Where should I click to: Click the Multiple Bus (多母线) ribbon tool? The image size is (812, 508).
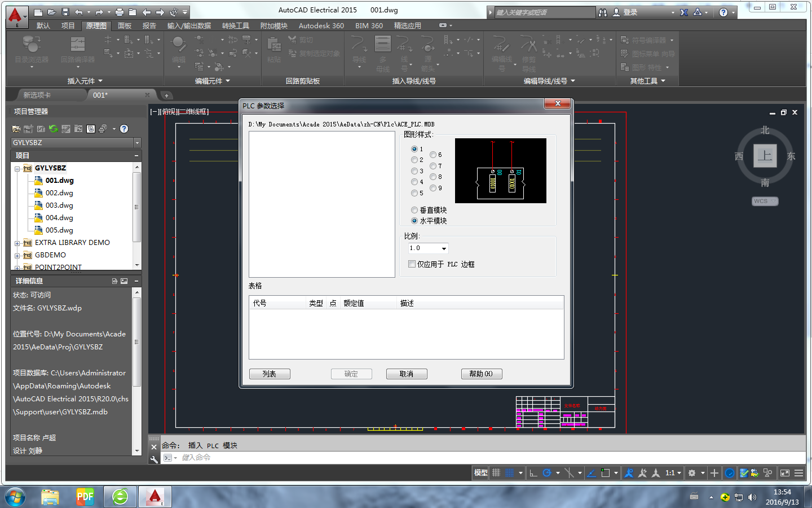pyautogui.click(x=383, y=54)
